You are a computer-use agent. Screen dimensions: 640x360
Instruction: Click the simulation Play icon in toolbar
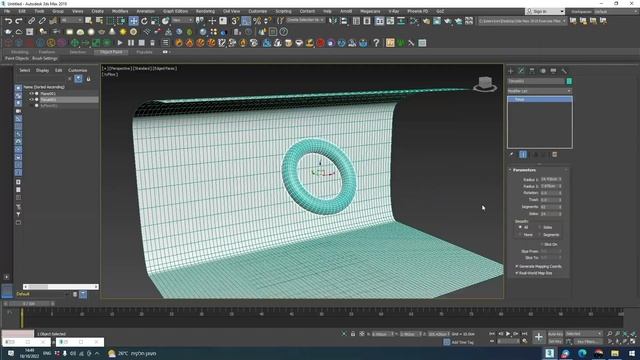[120, 42]
